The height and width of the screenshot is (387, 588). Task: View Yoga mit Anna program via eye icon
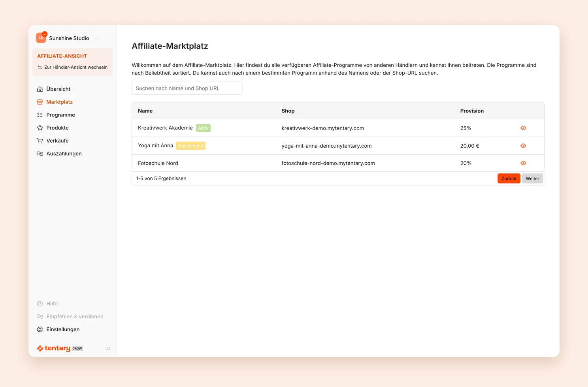pos(523,146)
